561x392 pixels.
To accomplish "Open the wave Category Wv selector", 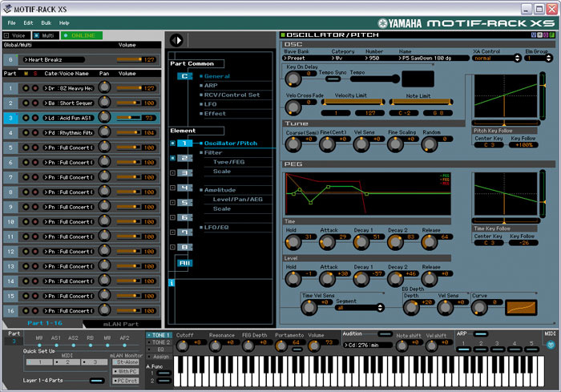I will click(x=345, y=58).
